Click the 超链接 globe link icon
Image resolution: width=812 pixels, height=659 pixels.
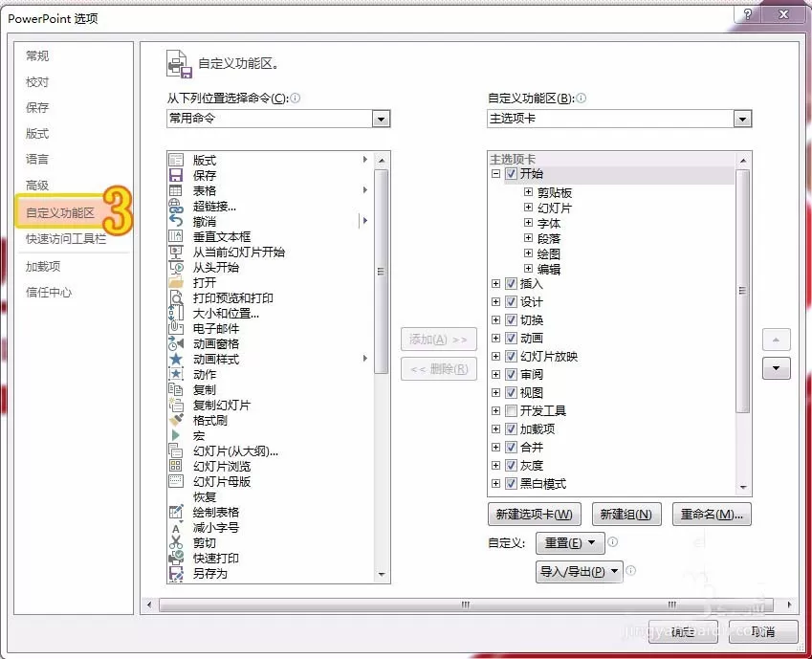pos(176,206)
